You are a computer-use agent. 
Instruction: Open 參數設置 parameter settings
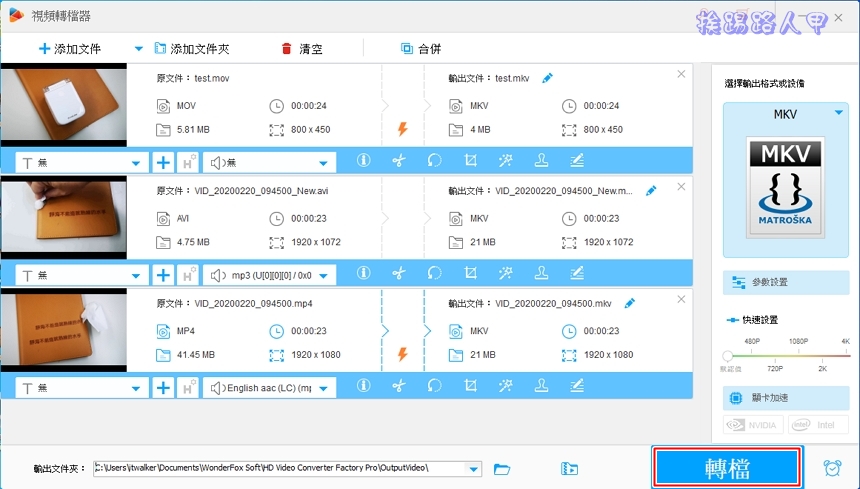point(786,282)
